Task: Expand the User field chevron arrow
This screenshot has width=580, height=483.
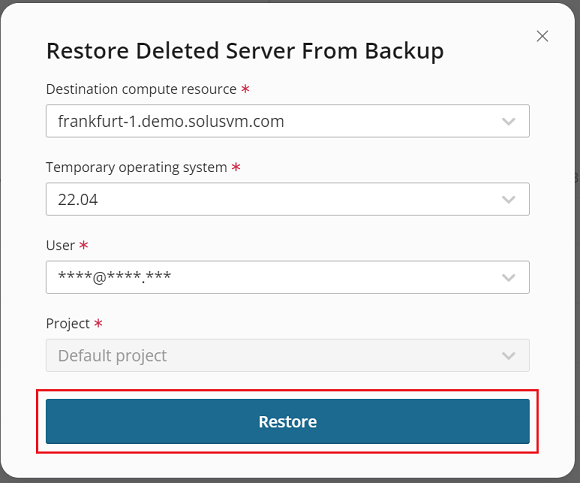Action: [x=509, y=278]
